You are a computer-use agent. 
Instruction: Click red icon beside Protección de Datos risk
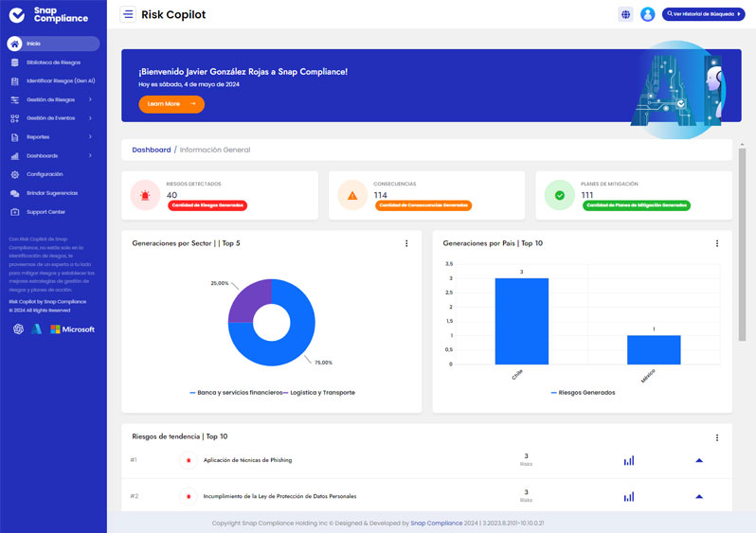189,496
